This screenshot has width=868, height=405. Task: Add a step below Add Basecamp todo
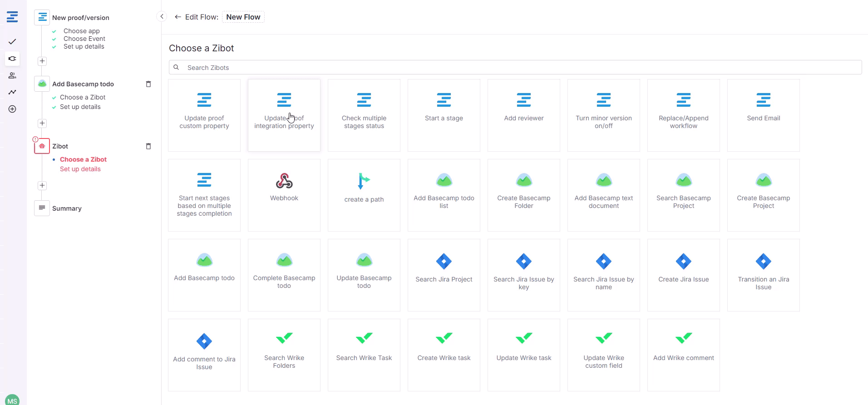(42, 123)
